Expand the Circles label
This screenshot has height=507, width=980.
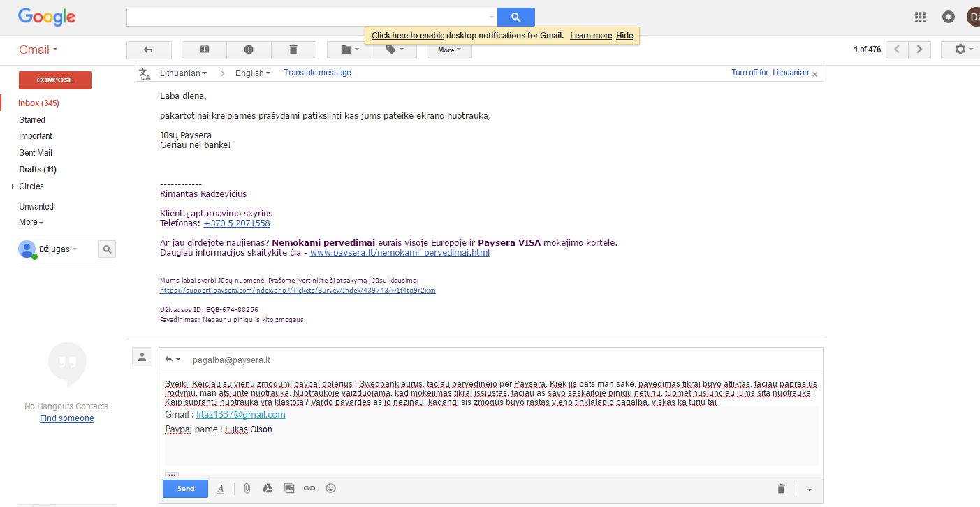pyautogui.click(x=13, y=186)
